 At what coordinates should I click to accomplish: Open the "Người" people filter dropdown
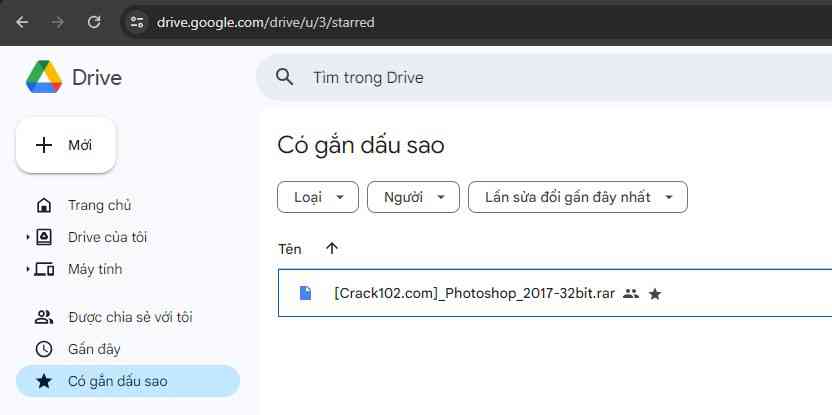click(413, 197)
